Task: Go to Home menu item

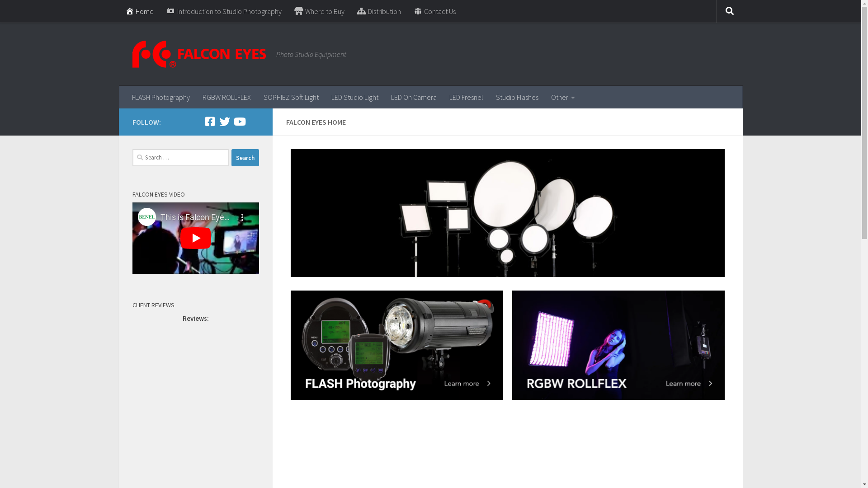Action: coord(140,11)
